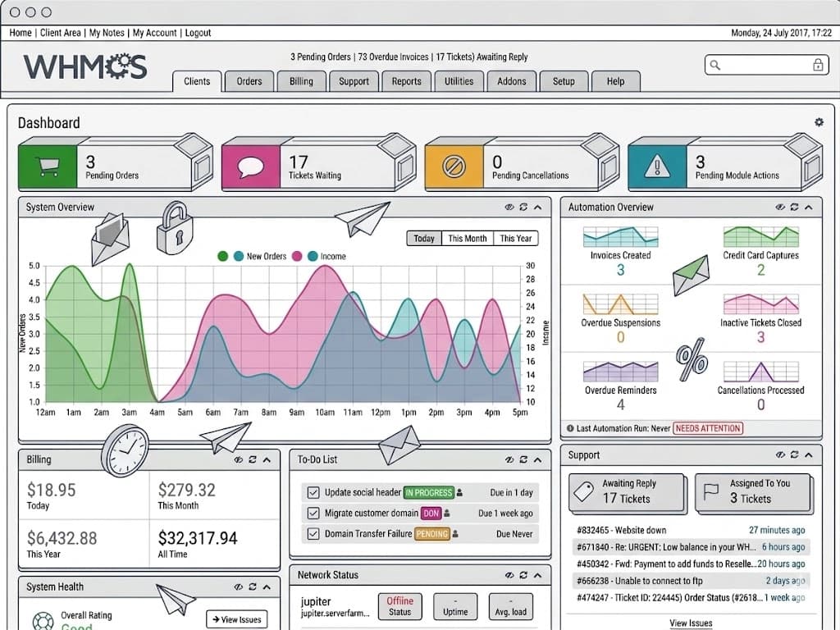This screenshot has height=630, width=840.
Task: Refresh the Network Status panel
Action: pos(523,575)
